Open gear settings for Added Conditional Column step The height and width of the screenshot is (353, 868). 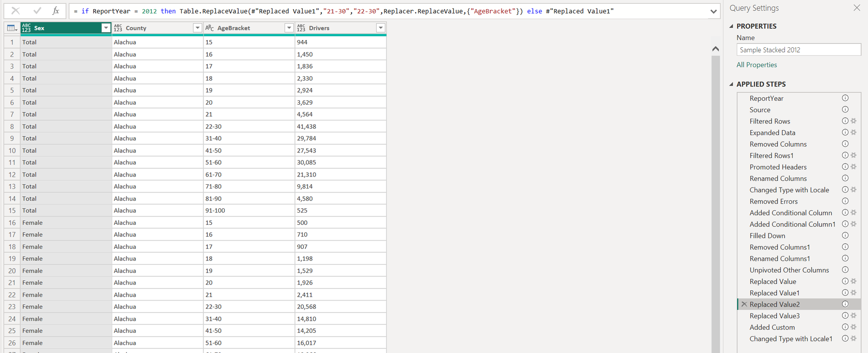click(x=854, y=213)
